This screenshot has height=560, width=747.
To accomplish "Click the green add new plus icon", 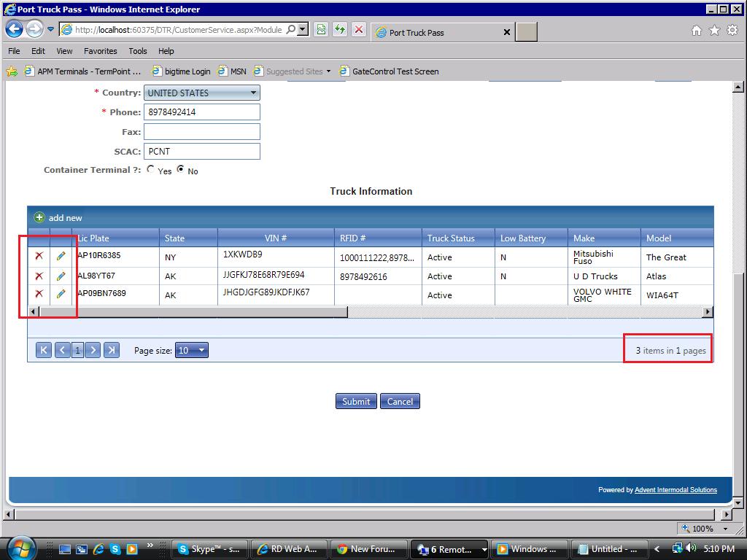I will coord(39,217).
